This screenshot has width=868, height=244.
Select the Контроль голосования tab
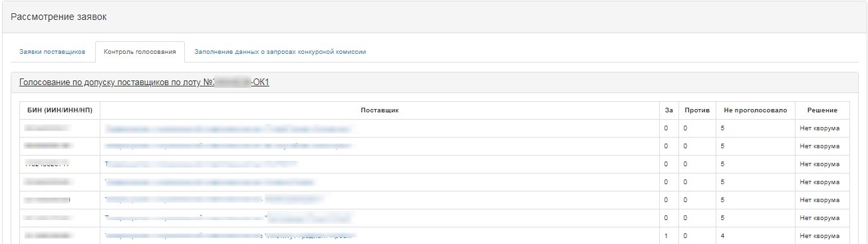[x=140, y=52]
